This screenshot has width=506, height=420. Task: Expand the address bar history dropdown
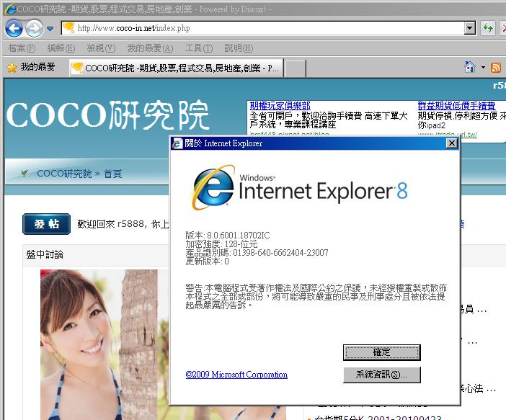coord(470,28)
